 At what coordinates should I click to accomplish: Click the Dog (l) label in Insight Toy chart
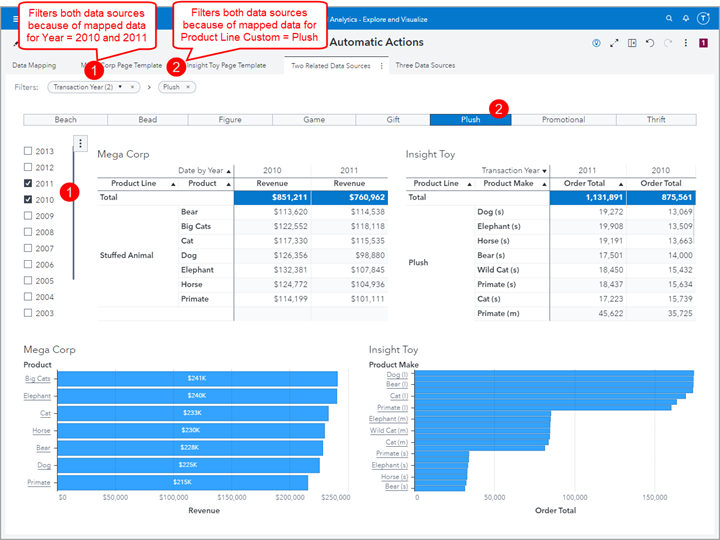[x=397, y=375]
